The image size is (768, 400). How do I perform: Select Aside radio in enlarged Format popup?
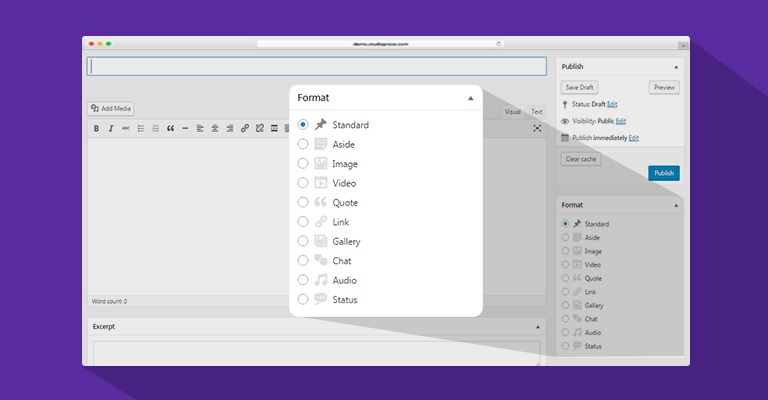point(303,144)
